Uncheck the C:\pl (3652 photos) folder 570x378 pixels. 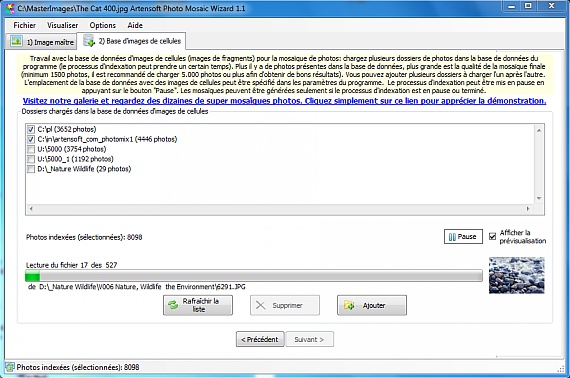31,129
